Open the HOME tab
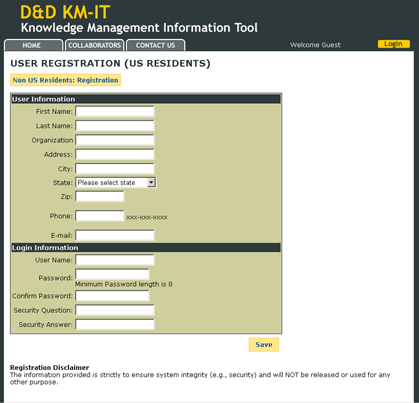This screenshot has width=419, height=403. (33, 45)
